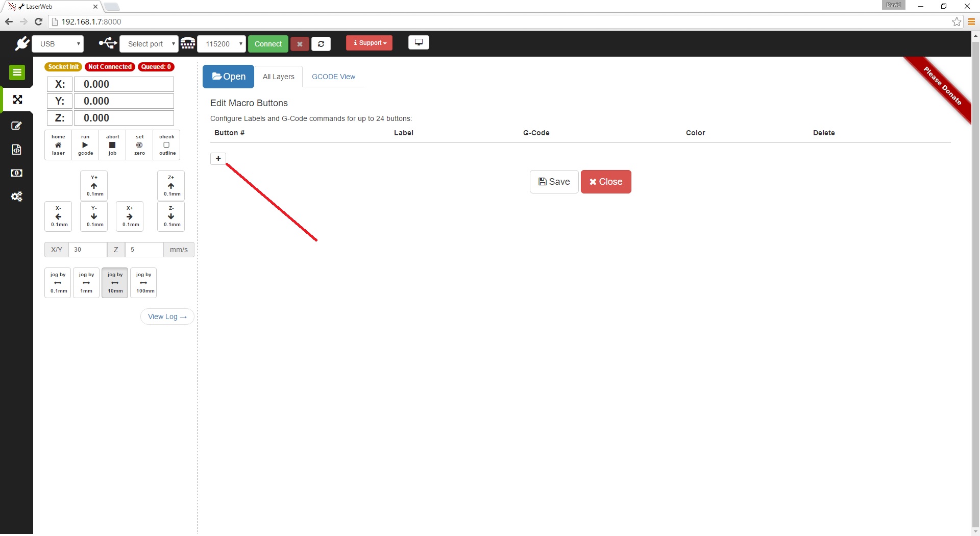Click the green Connect button
The width and height of the screenshot is (980, 536).
pyautogui.click(x=268, y=44)
